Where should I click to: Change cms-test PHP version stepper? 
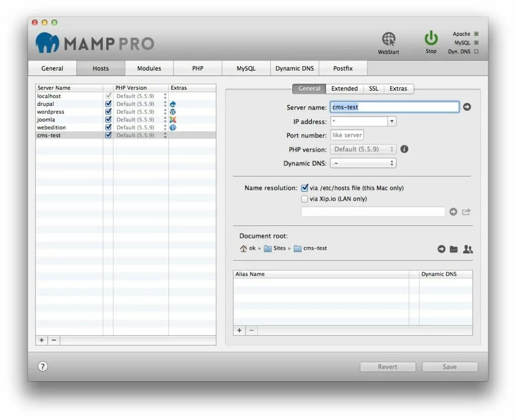click(165, 135)
